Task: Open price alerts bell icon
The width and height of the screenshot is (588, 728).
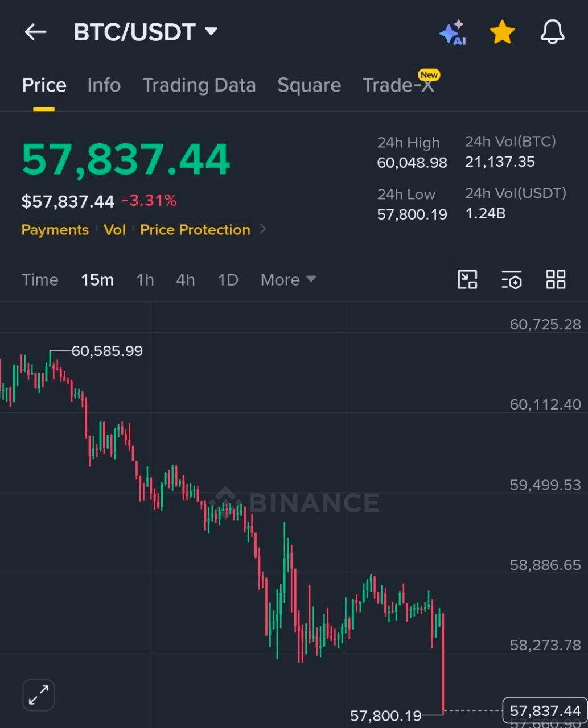Action: (552, 32)
